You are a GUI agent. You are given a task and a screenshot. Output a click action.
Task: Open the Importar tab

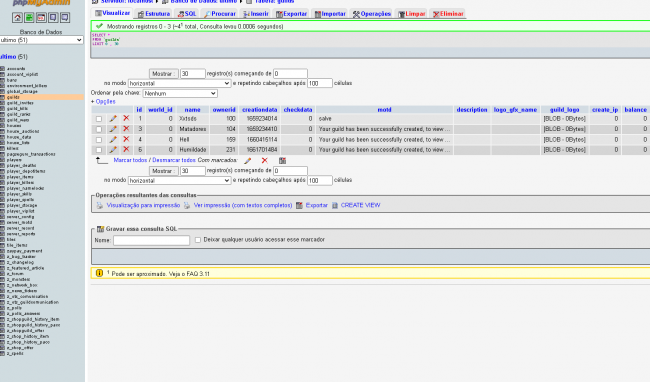330,14
